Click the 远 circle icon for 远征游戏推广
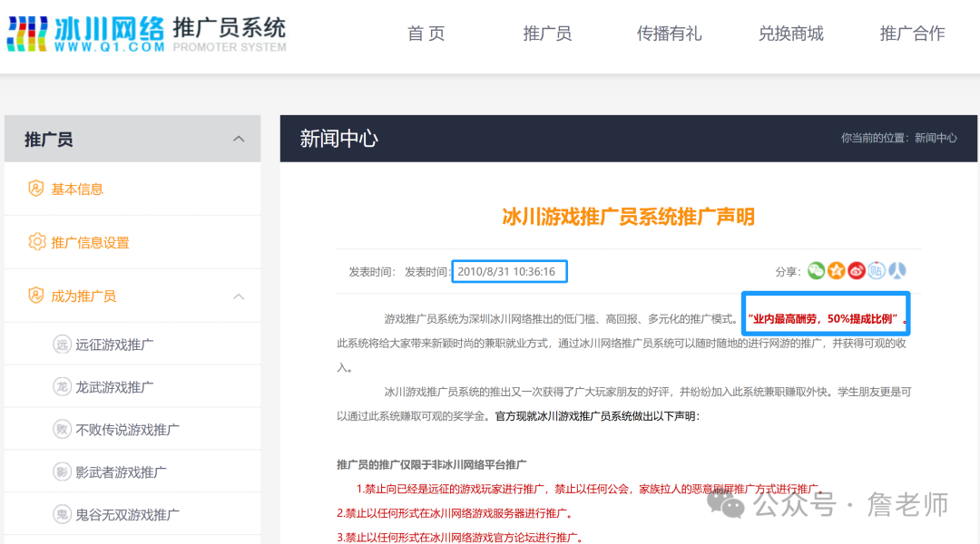The image size is (980, 544). (62, 345)
